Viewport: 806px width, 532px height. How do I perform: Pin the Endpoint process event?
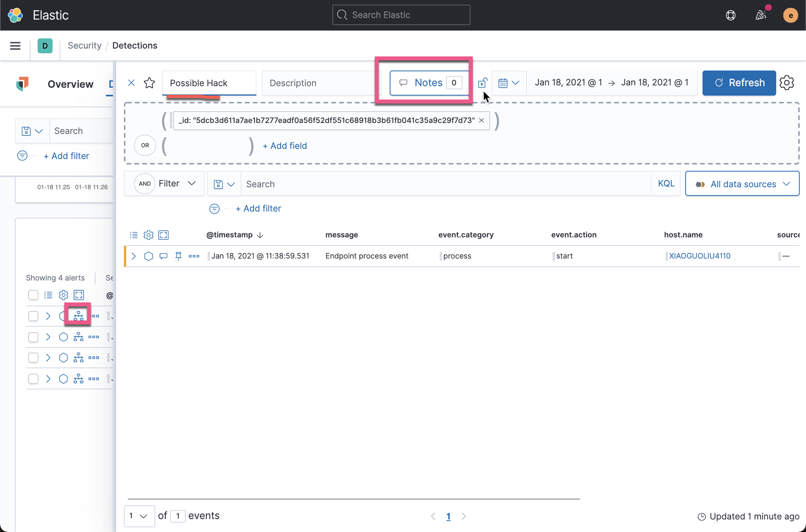click(178, 256)
